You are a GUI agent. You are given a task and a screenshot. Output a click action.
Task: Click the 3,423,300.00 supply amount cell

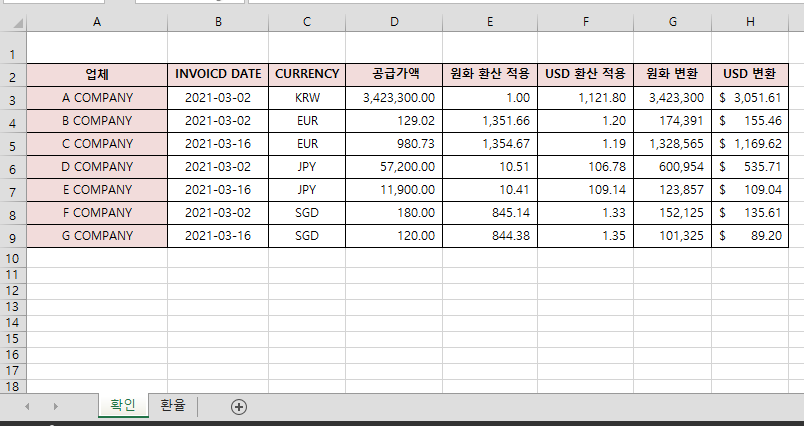click(394, 98)
